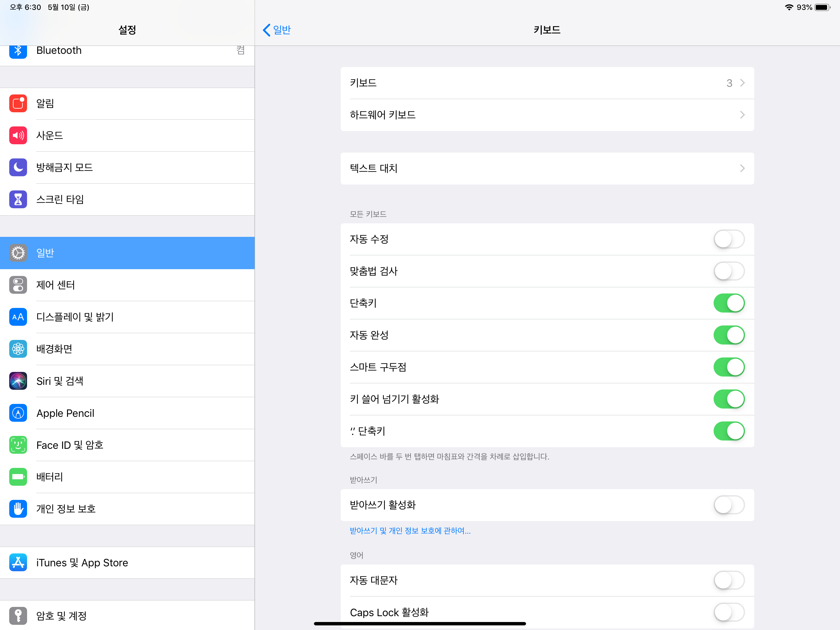Enable the 받아쓰기 활성화 switch
The width and height of the screenshot is (840, 630).
[x=728, y=505]
